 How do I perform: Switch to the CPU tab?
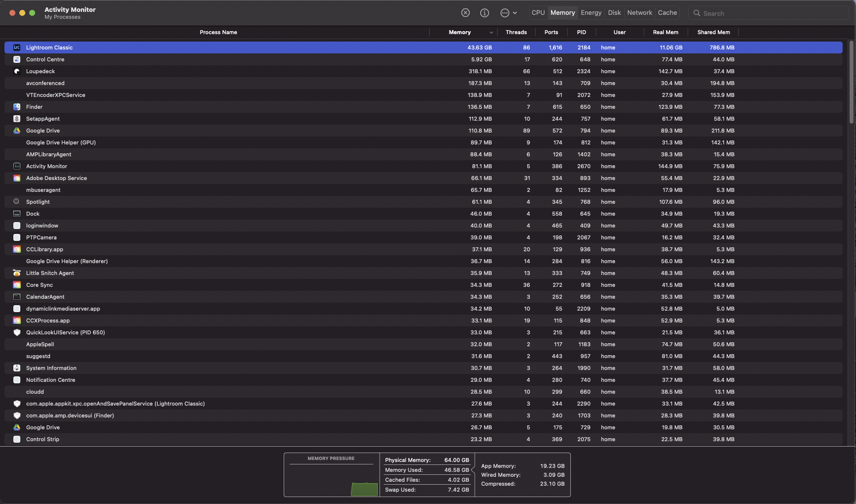(538, 13)
